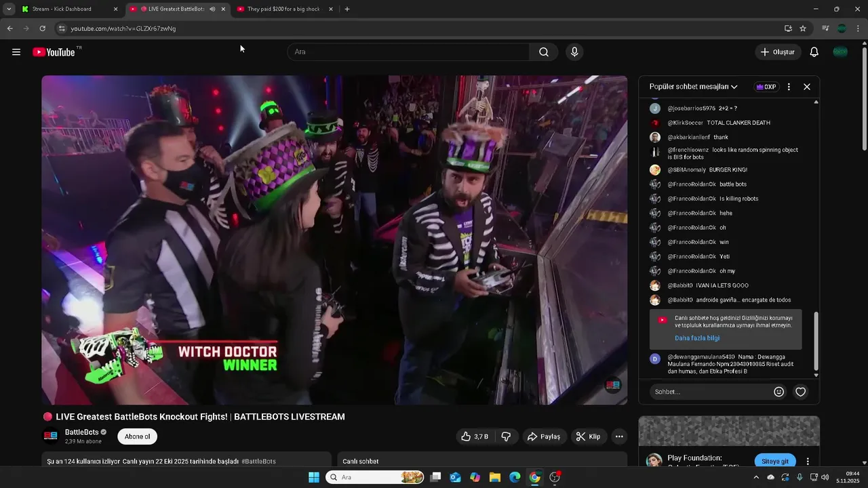Click the video player to pause

pyautogui.click(x=334, y=240)
